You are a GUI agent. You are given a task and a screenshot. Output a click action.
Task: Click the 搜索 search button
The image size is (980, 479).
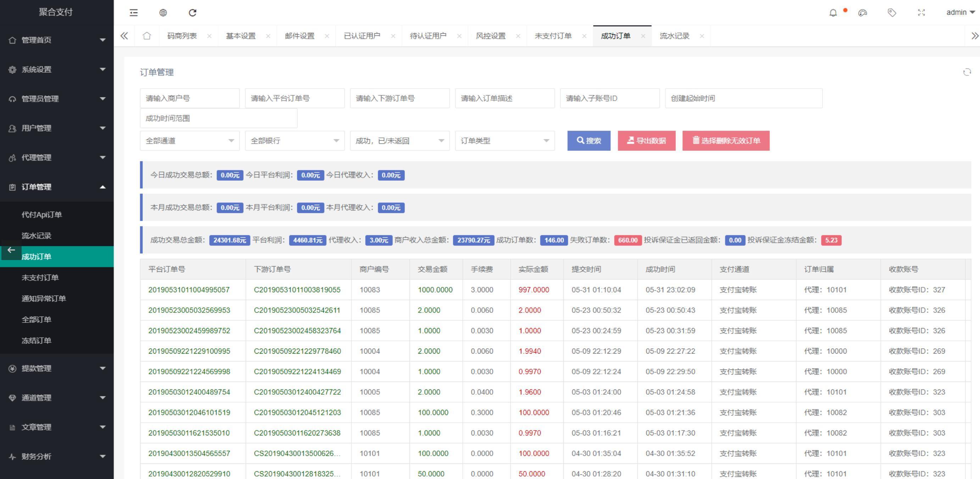pos(589,141)
